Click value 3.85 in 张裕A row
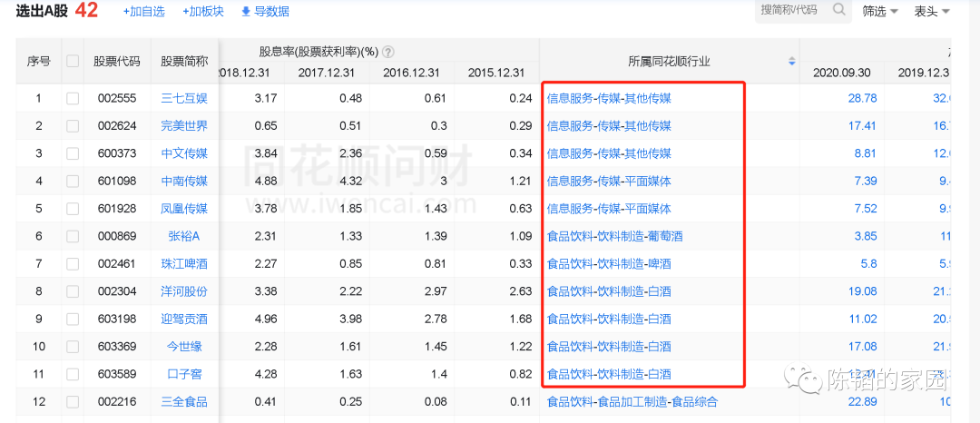Screen dimensions: 980x423 [867, 236]
